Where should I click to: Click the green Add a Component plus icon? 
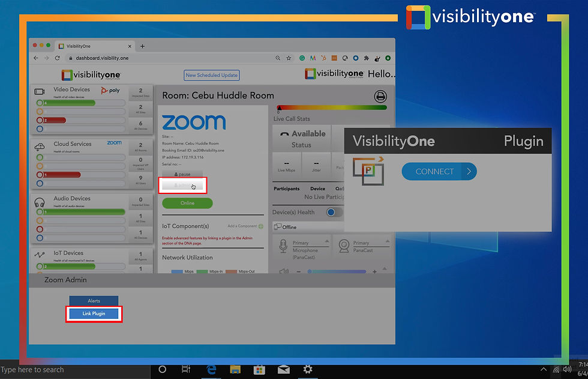click(260, 226)
